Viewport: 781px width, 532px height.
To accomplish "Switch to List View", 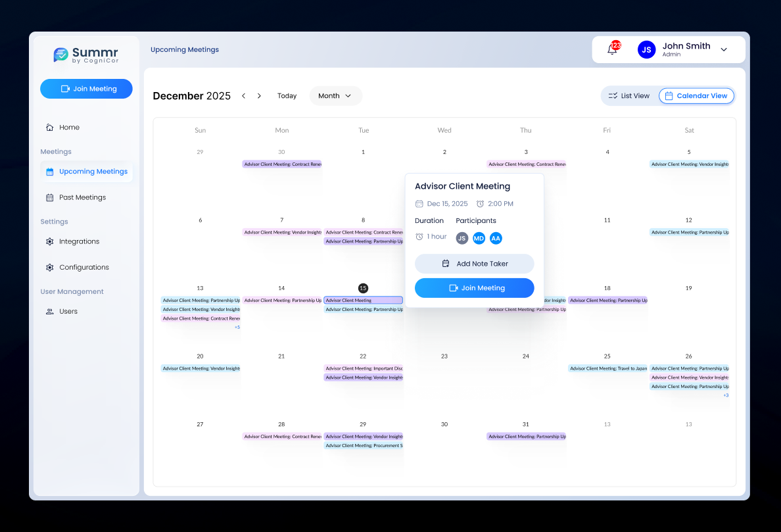I will point(629,96).
